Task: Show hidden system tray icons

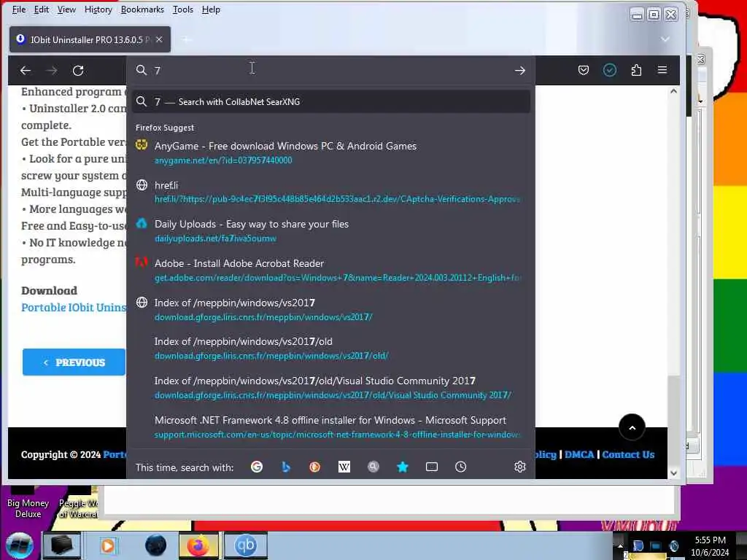Action: point(620,545)
